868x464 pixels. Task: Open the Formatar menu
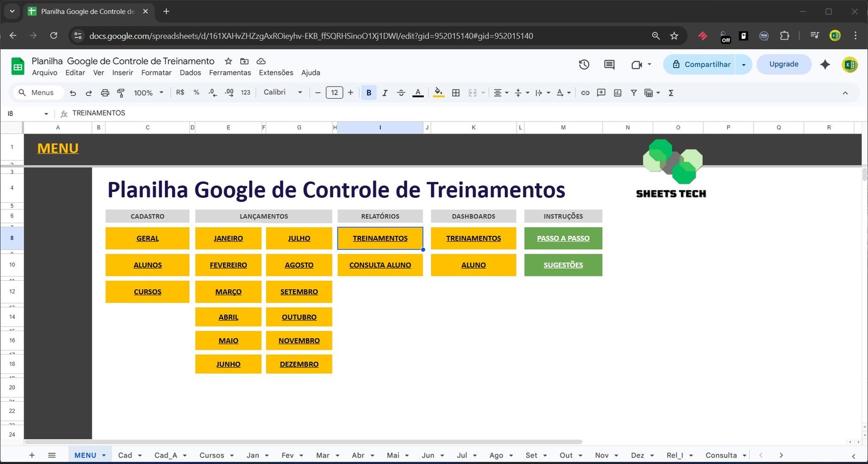pyautogui.click(x=156, y=73)
